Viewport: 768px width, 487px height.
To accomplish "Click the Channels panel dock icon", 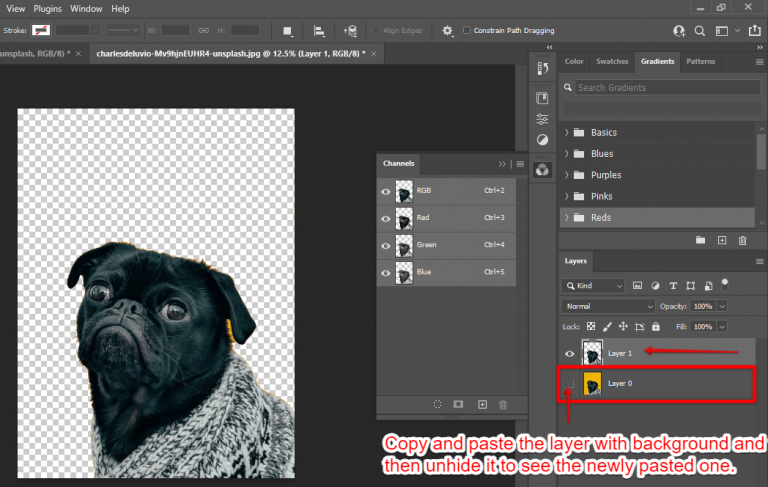I will click(x=542, y=170).
